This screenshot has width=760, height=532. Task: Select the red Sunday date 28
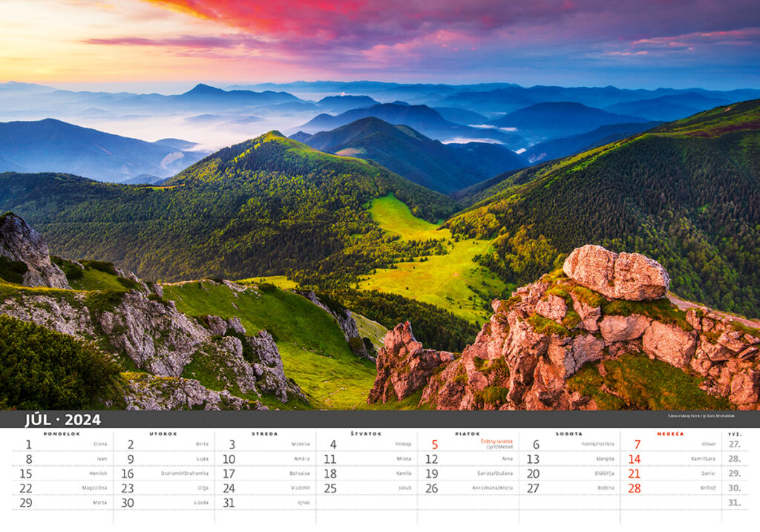click(x=635, y=488)
